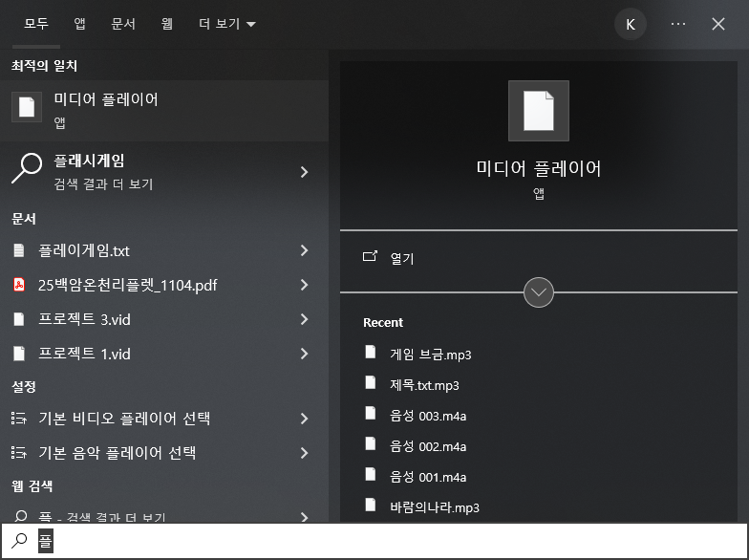Click the open-window icon beside 열기

(370, 256)
